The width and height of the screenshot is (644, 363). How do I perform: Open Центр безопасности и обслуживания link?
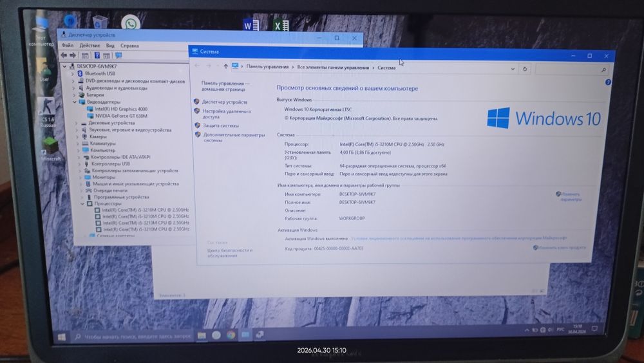pyautogui.click(x=230, y=252)
